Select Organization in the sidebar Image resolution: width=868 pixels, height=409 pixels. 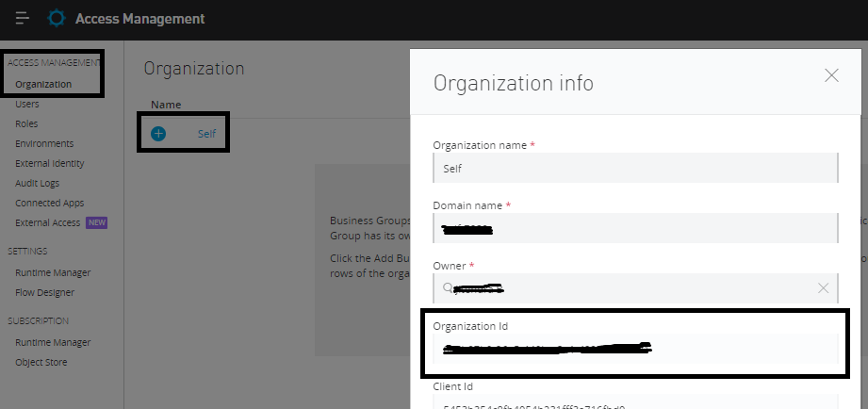click(43, 84)
